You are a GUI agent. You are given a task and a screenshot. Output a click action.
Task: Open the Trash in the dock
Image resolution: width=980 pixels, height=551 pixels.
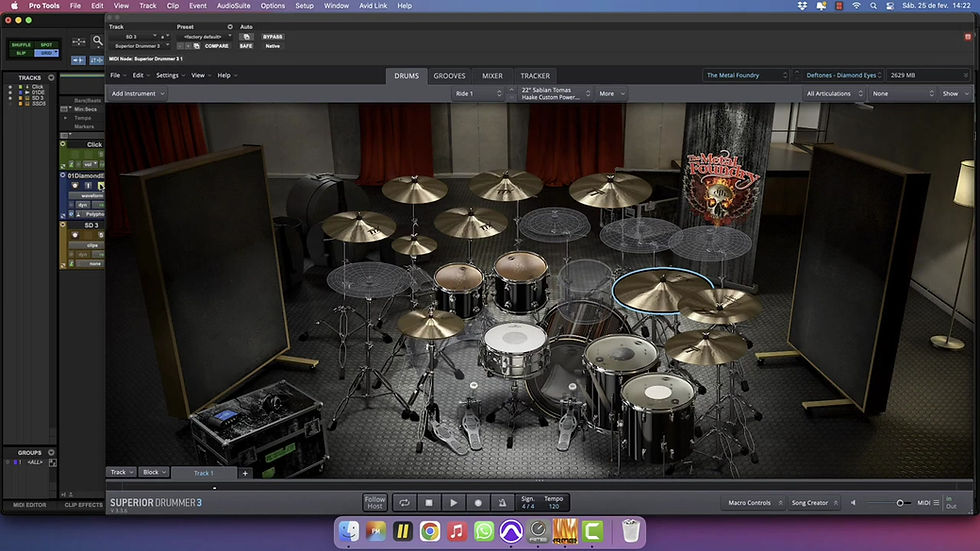coord(631,532)
